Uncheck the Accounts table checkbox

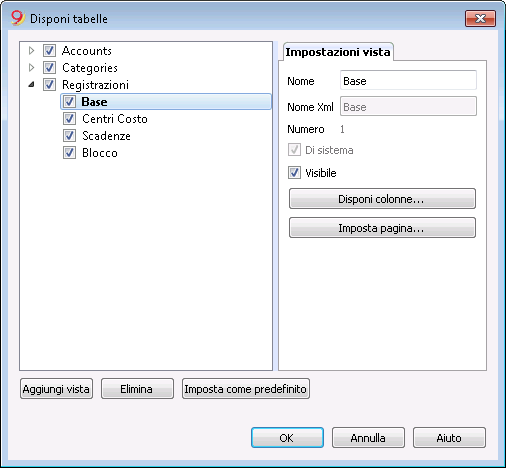[49, 51]
